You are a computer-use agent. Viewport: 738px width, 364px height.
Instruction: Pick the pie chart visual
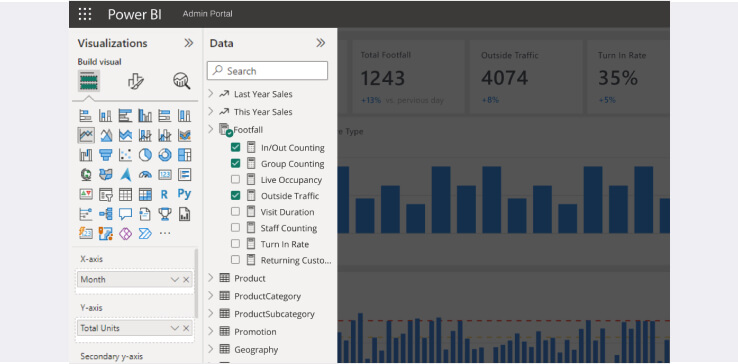[x=145, y=155]
